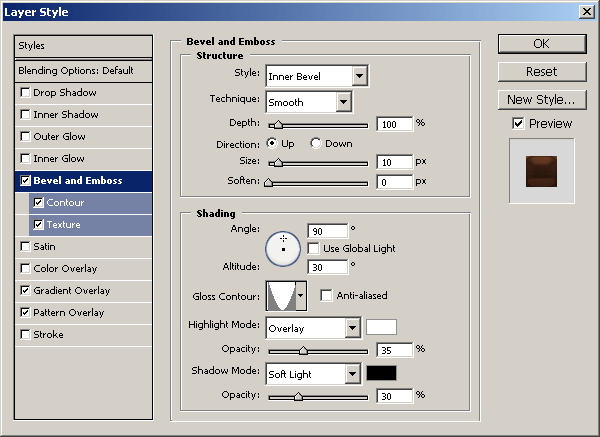Check Use Global Light
Viewport: 600px width, 437px height.
point(313,249)
